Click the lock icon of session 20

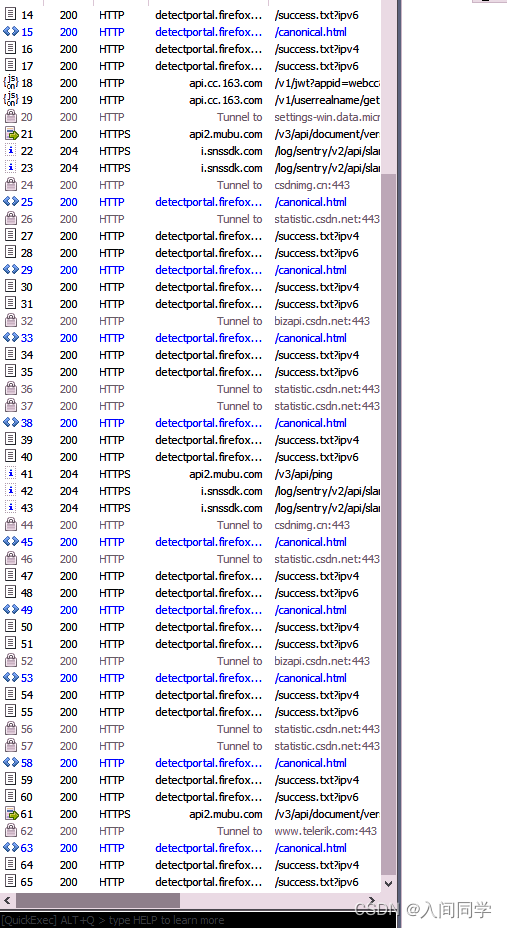pyautogui.click(x=10, y=117)
